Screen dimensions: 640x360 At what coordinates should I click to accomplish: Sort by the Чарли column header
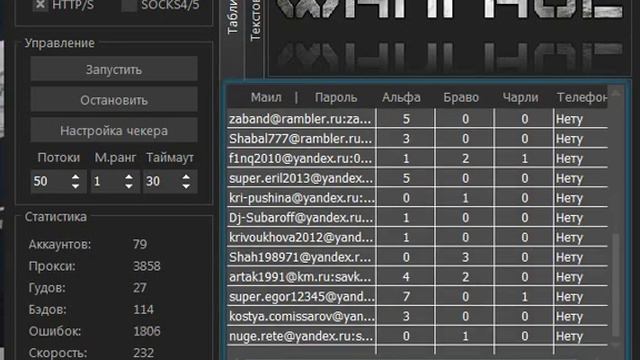pos(520,98)
